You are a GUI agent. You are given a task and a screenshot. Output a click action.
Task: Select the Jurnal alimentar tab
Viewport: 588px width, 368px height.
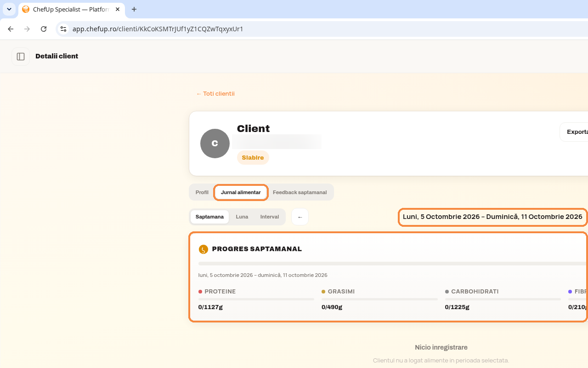241,192
